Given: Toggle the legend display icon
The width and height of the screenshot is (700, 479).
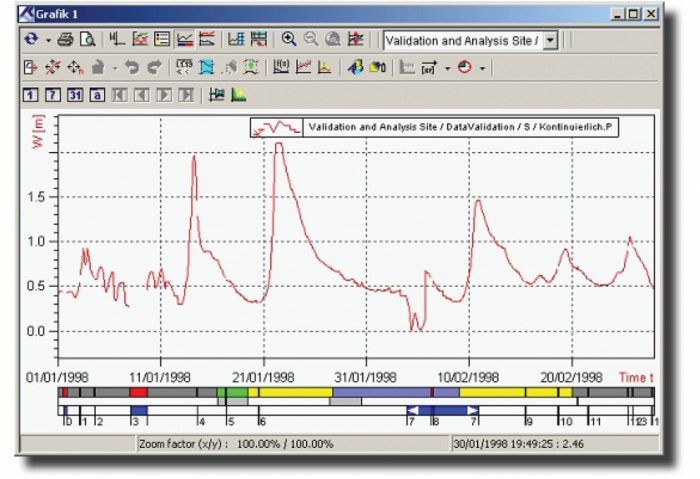Looking at the screenshot, I should pyautogui.click(x=162, y=39).
